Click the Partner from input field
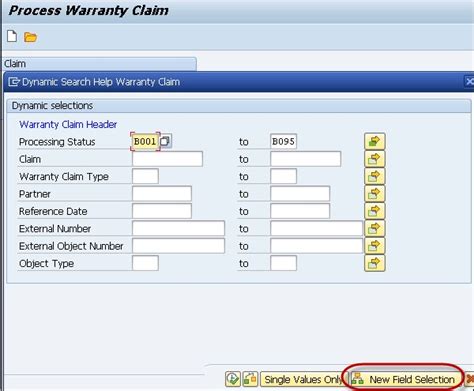 click(162, 194)
